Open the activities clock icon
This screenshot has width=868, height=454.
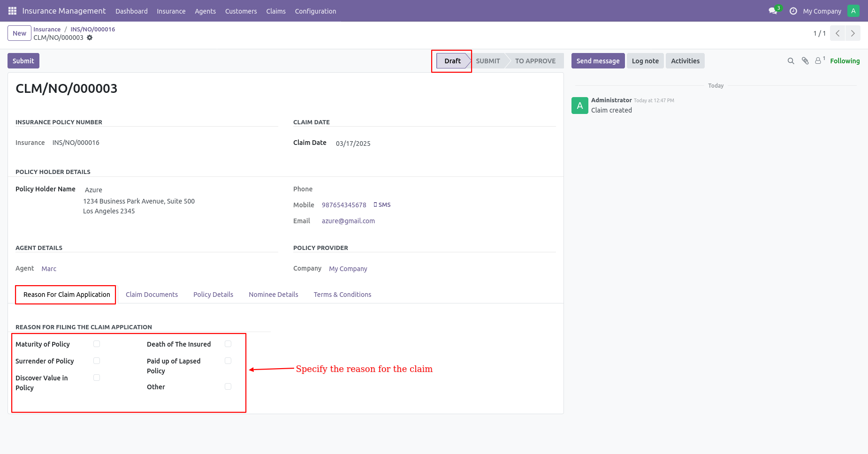click(793, 11)
